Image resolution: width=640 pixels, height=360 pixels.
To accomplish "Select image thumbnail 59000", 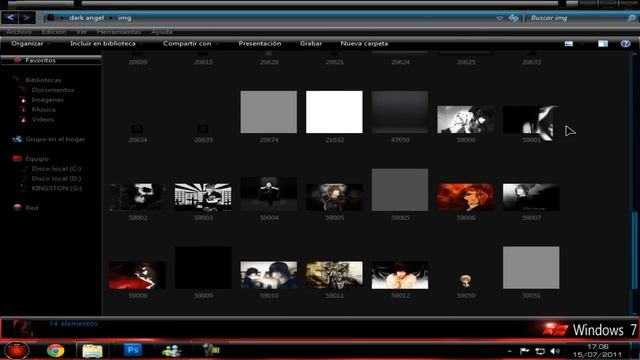I will pos(466,120).
